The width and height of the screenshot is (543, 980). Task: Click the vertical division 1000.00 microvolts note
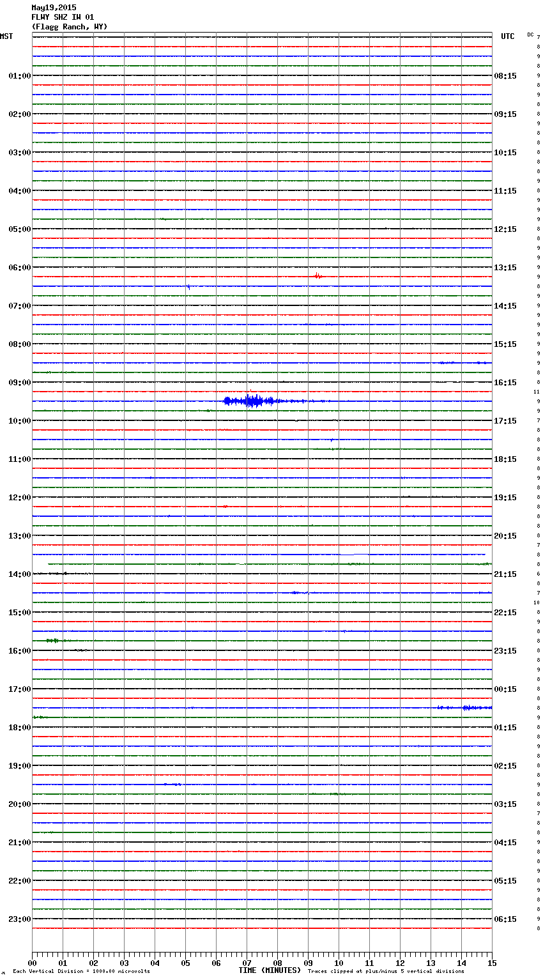(82, 972)
